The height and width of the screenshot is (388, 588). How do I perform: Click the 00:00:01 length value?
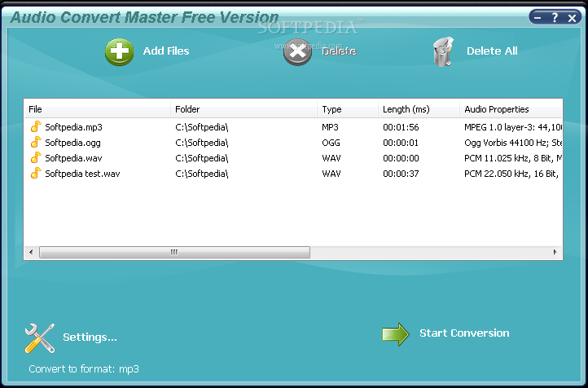(x=401, y=143)
